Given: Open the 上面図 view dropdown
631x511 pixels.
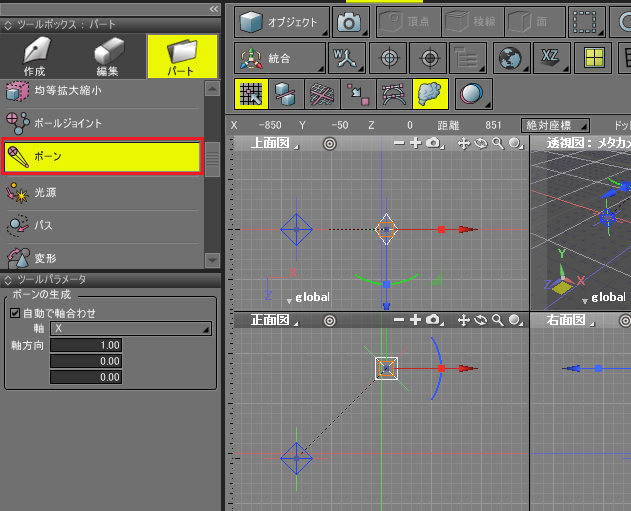Looking at the screenshot, I should pyautogui.click(x=272, y=144).
